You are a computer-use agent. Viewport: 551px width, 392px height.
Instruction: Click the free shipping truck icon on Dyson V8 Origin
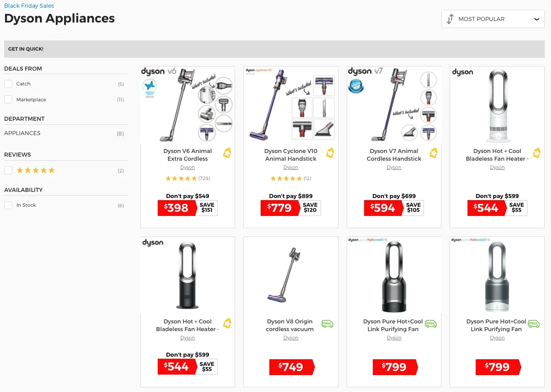327,323
